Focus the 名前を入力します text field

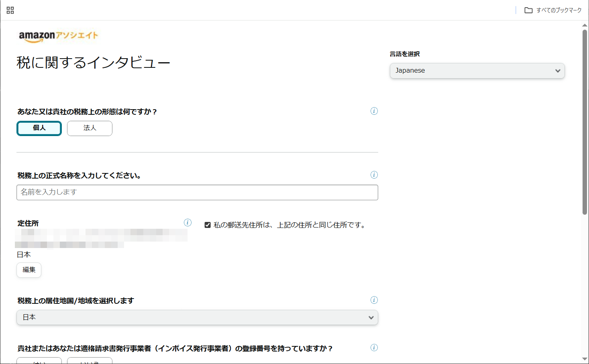[x=197, y=193]
